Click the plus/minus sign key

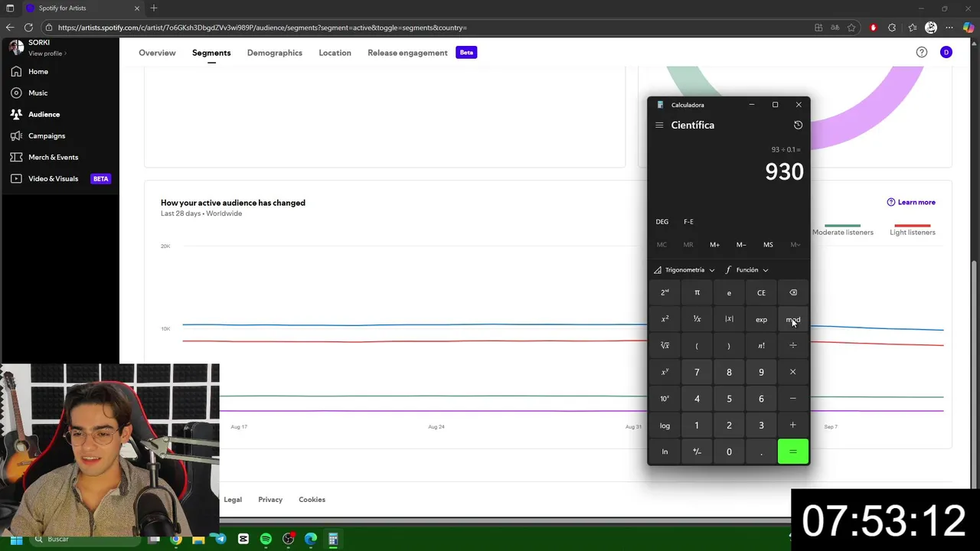pos(697,452)
